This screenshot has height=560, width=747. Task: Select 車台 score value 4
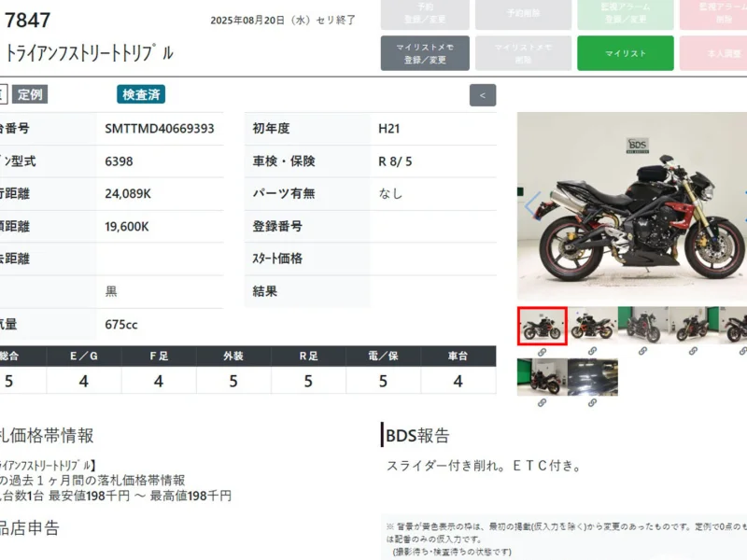pyautogui.click(x=458, y=381)
